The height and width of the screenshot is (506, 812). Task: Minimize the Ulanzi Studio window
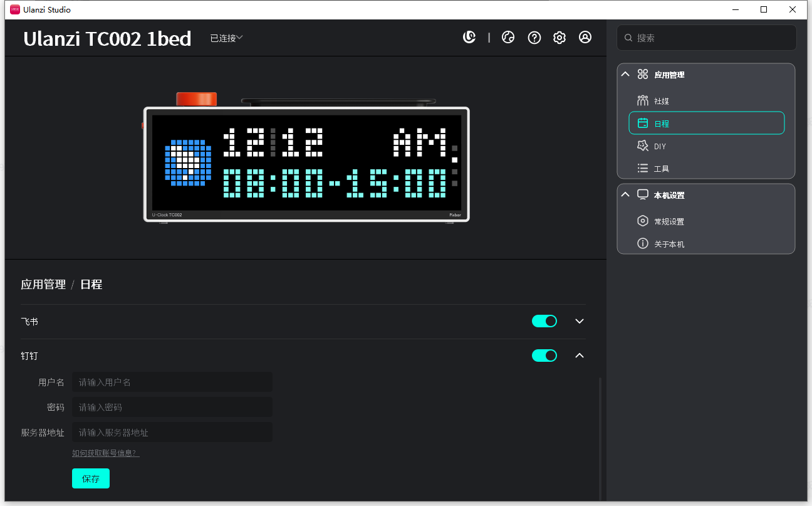(x=735, y=9)
